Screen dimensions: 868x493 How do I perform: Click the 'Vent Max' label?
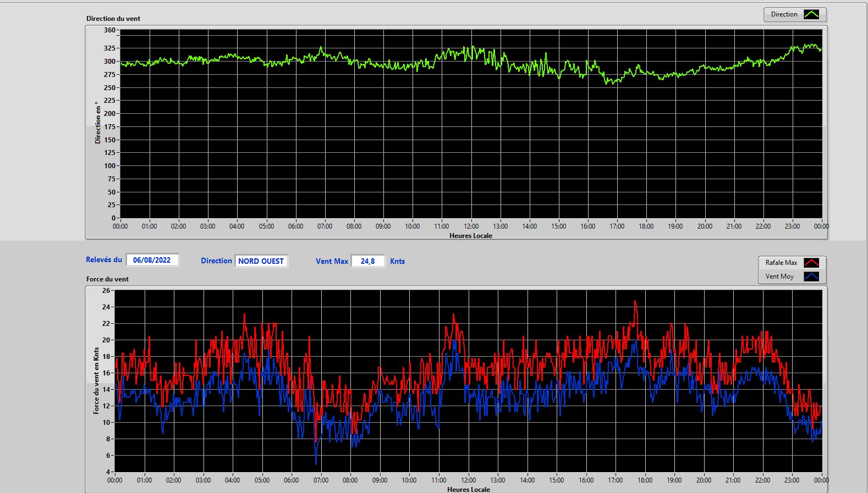coord(332,262)
